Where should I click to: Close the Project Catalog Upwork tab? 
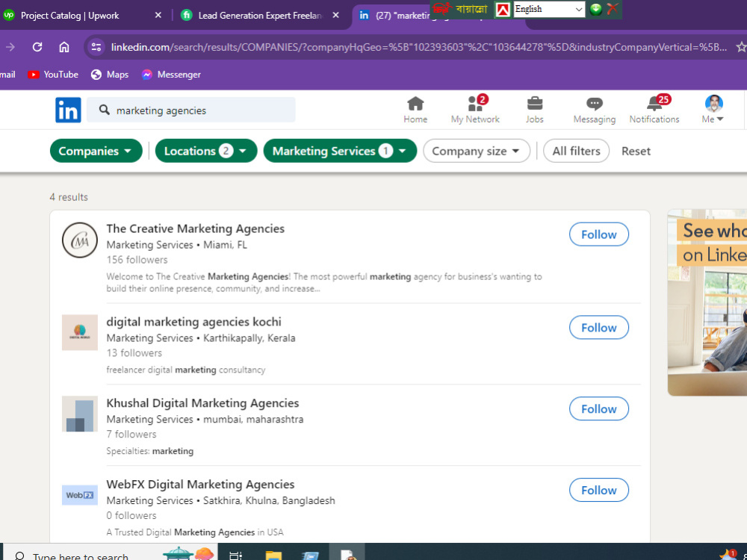158,15
